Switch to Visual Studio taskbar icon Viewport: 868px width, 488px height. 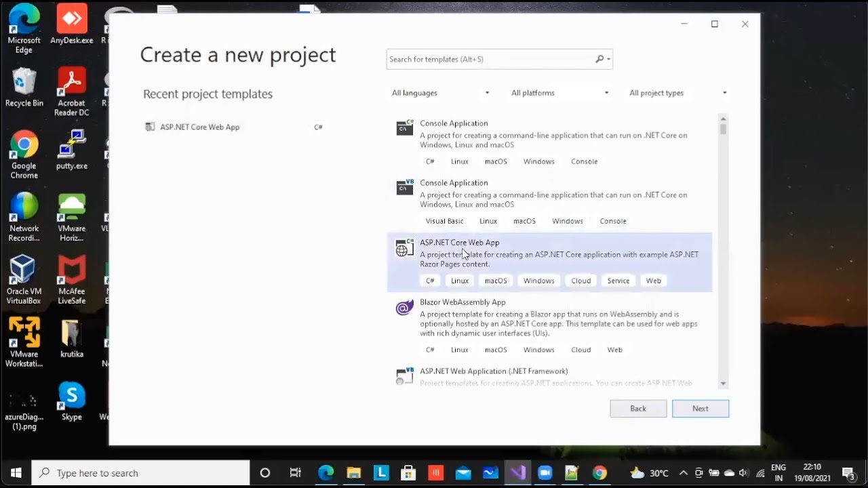(x=518, y=473)
